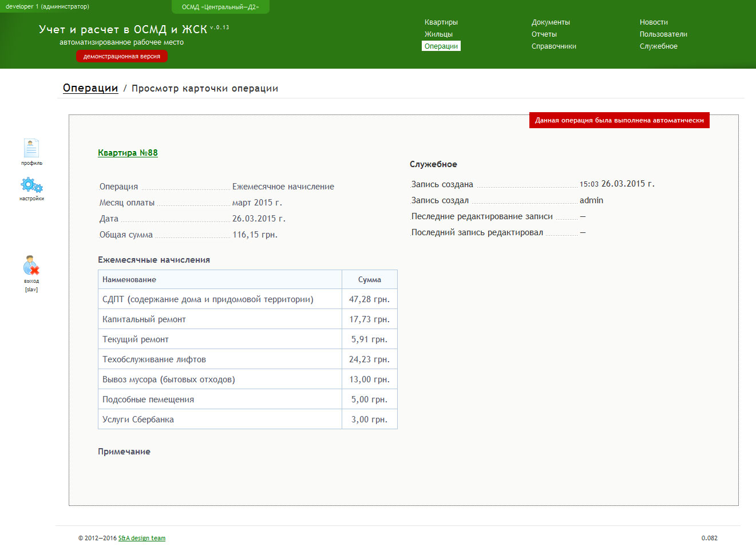Click the 13,00 грн. amount
Screen dimensions: 756x550
tap(369, 379)
